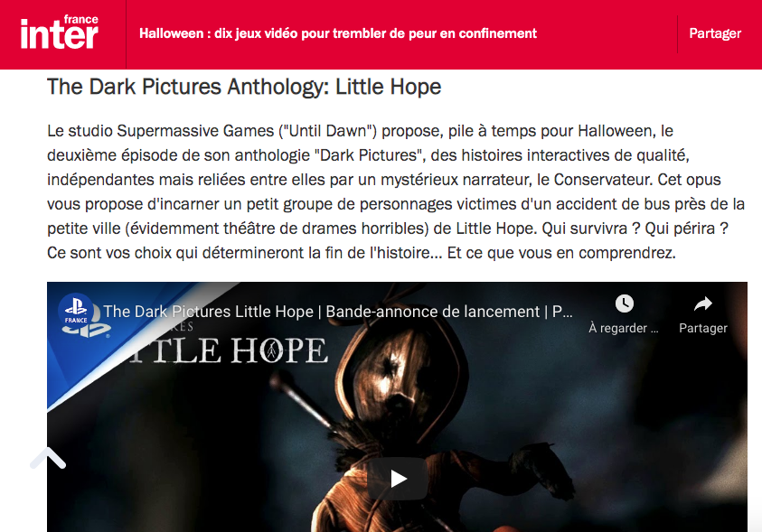
Task: Open video title link The Dark Pictures Little Hope
Action: pyautogui.click(x=338, y=312)
